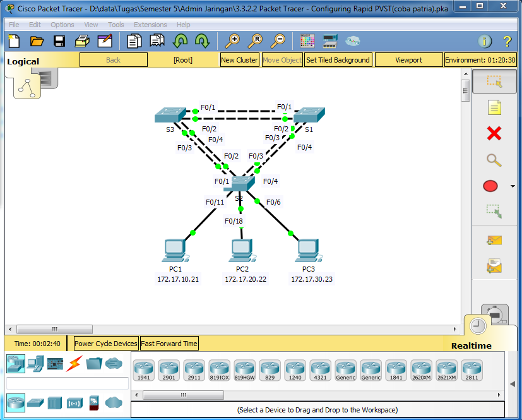Click Fast Forward Time button
This screenshot has height=420, width=522.
[169, 344]
